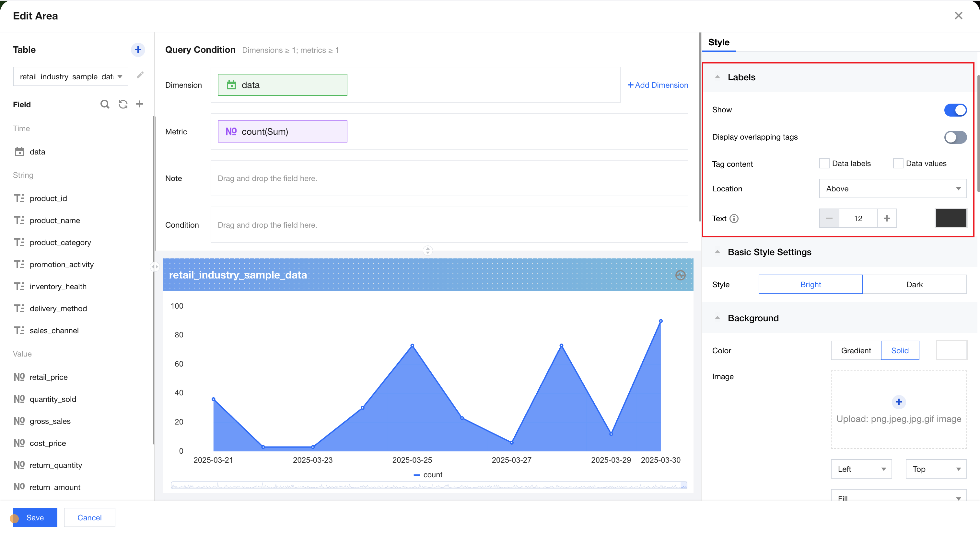The height and width of the screenshot is (533, 980).
Task: Click the Add Dimension link
Action: pyautogui.click(x=658, y=85)
